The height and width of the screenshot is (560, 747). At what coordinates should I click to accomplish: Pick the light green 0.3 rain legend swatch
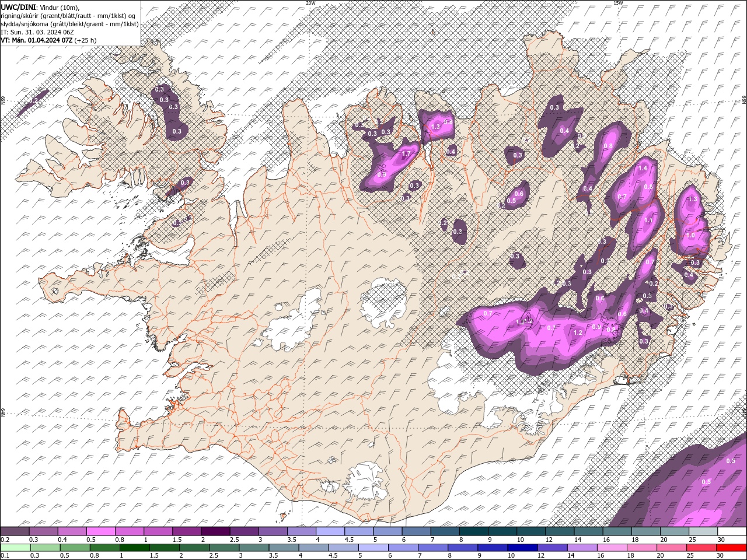click(x=45, y=548)
